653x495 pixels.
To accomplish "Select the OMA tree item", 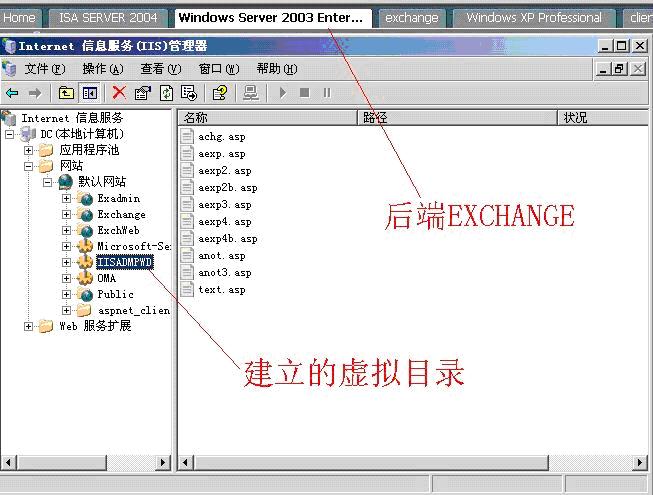I will click(x=107, y=278).
